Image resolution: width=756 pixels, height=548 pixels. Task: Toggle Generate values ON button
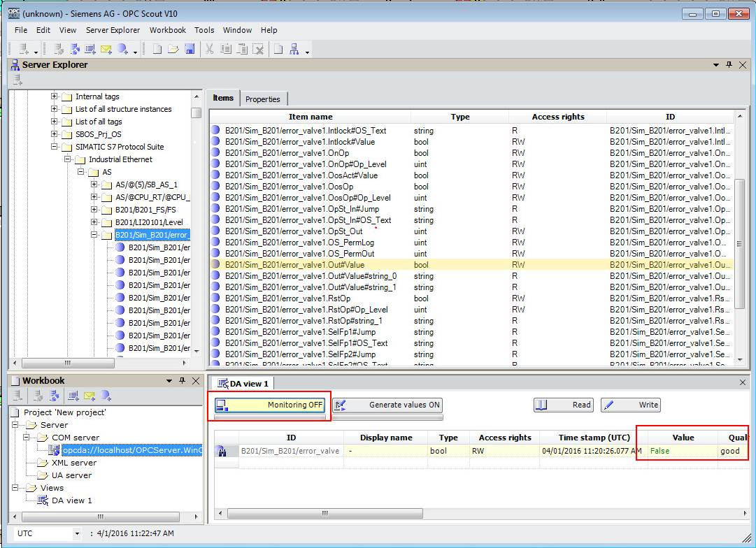(387, 405)
